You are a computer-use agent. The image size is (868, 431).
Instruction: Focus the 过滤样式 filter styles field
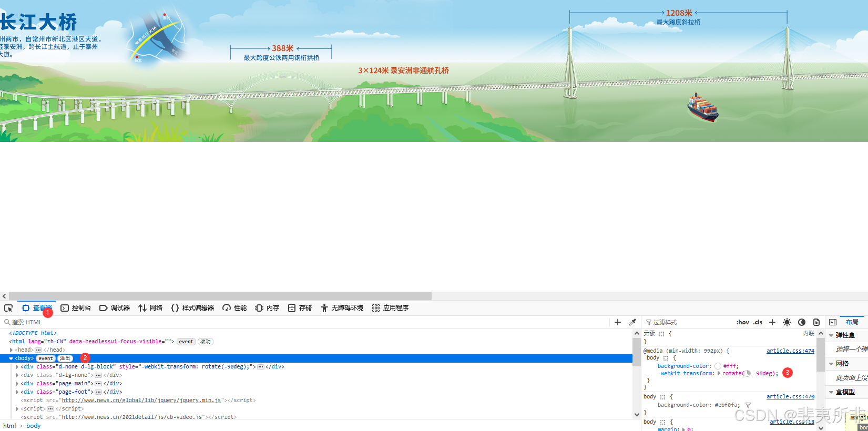tap(689, 322)
